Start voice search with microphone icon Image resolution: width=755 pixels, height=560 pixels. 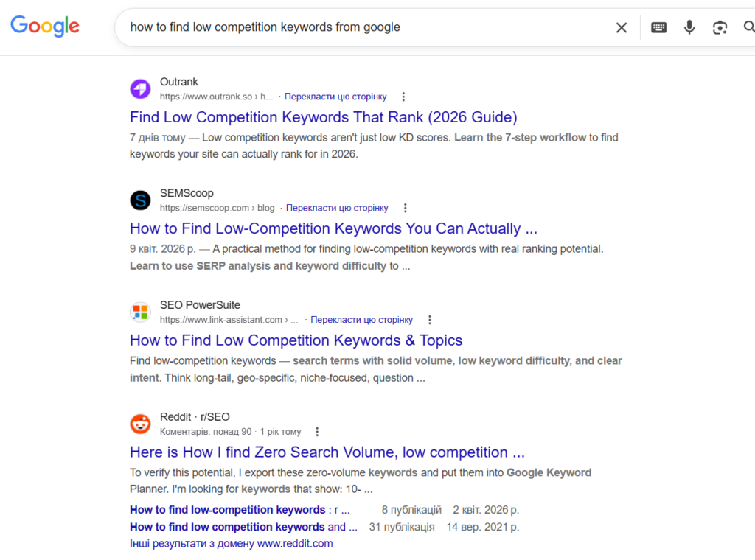coord(689,27)
